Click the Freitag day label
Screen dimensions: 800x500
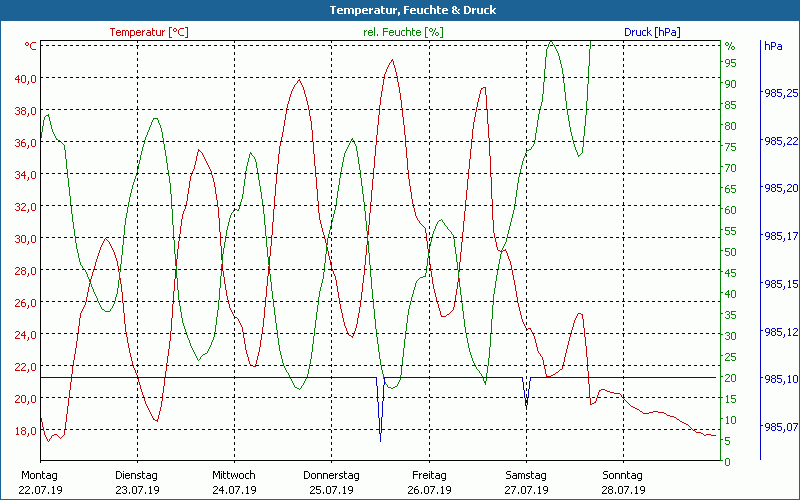click(x=429, y=475)
